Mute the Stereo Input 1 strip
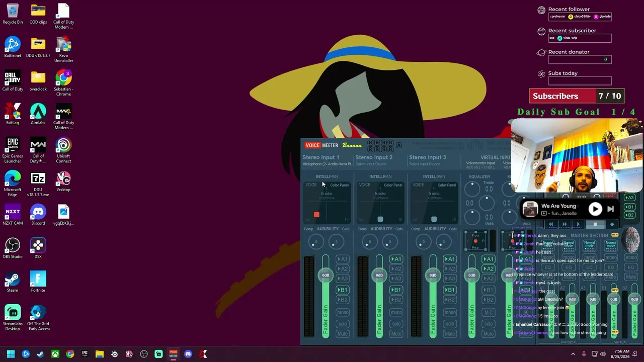The height and width of the screenshot is (362, 644). coord(343,334)
